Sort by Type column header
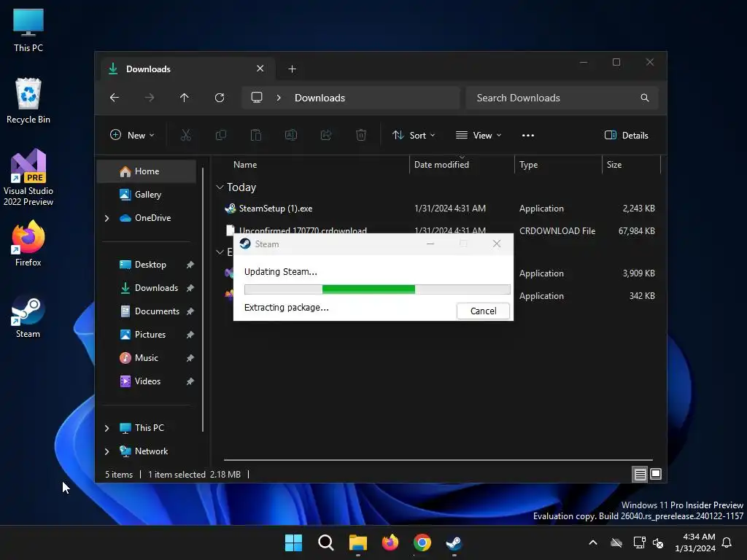This screenshot has height=560, width=747. click(x=528, y=165)
